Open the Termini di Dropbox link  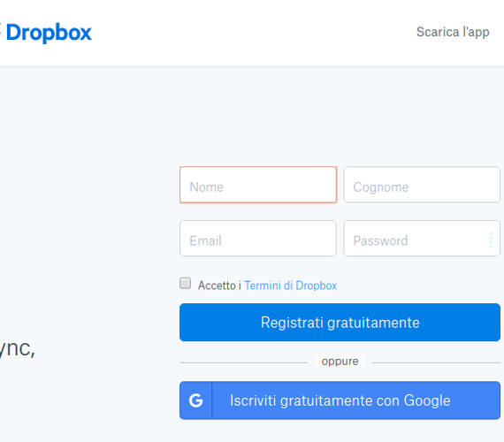coord(291,286)
